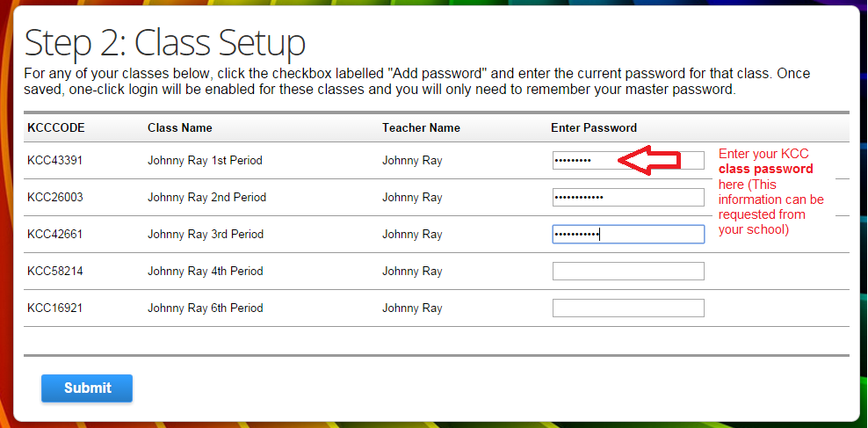Click the KCCCODE column header
Viewport: 868px width, 428px height.
(56, 128)
